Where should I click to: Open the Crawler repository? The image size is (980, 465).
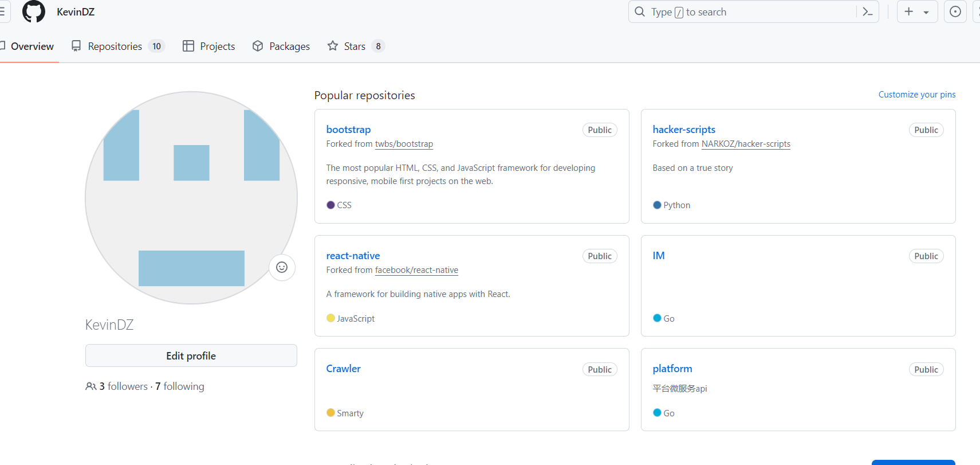click(344, 369)
